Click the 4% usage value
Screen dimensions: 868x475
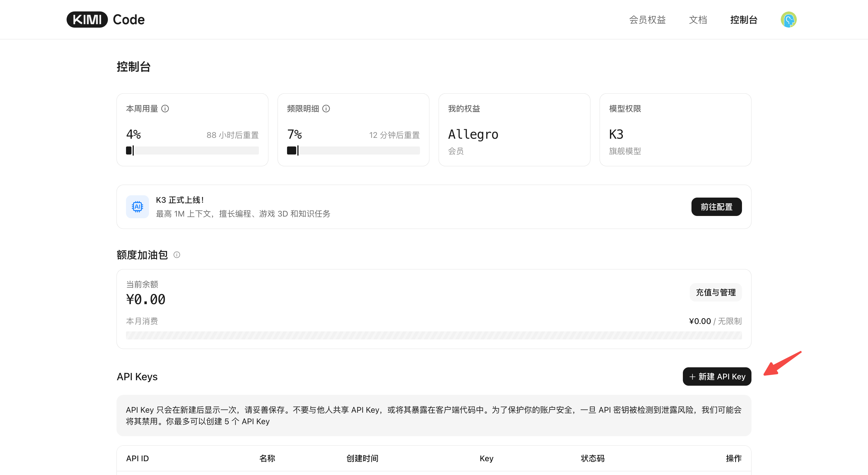point(133,134)
